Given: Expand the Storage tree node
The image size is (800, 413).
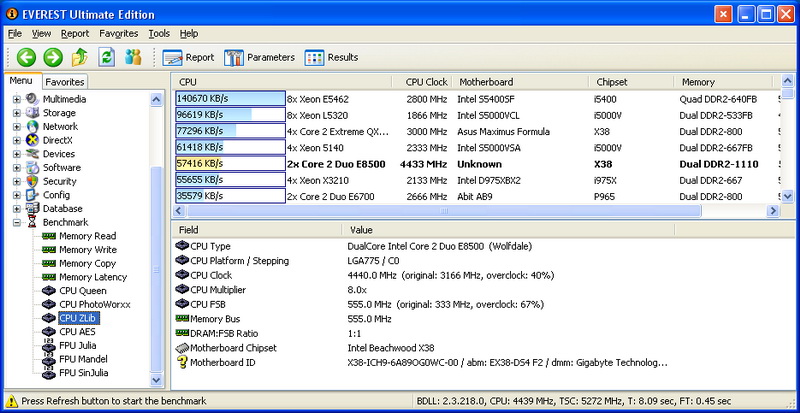Looking at the screenshot, I should (x=16, y=113).
